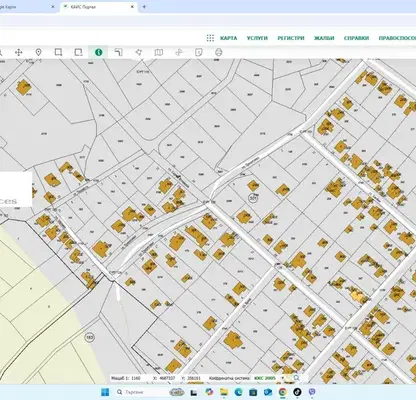Select the first rectangle selection tool
The width and height of the screenshot is (416, 400).
click(x=58, y=52)
